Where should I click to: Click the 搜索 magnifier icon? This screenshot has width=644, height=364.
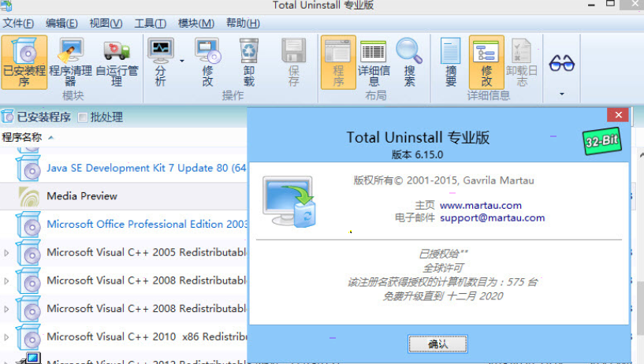[409, 62]
